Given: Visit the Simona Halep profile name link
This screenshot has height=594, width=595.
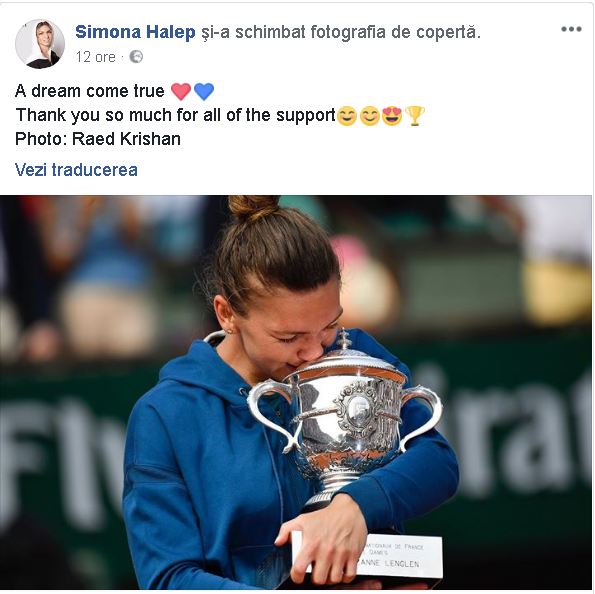Looking at the screenshot, I should tap(135, 32).
